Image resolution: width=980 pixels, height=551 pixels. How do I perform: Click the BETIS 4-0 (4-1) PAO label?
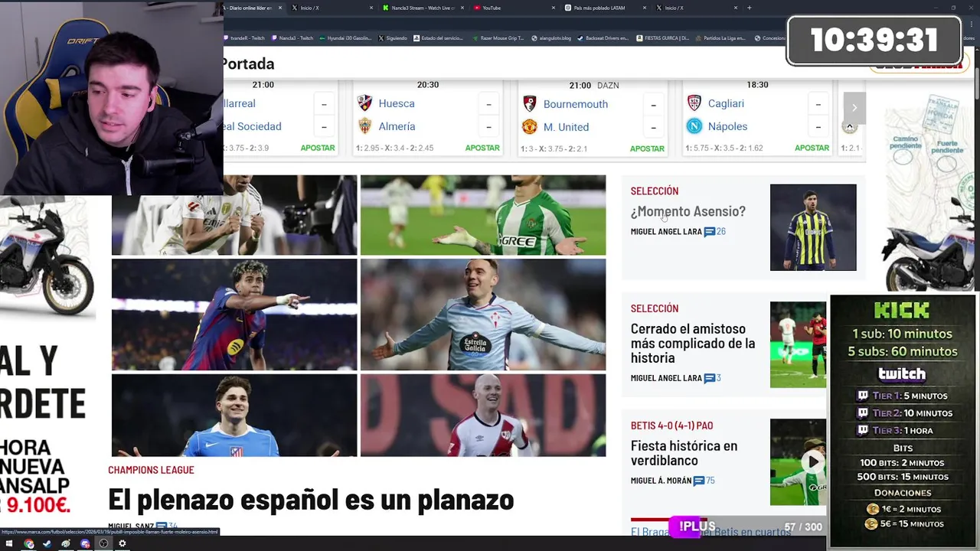(671, 425)
